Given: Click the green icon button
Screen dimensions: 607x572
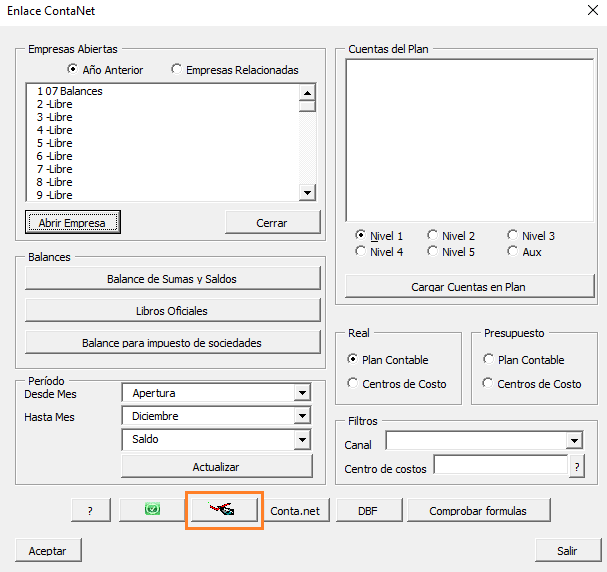Looking at the screenshot, I should point(152,510).
